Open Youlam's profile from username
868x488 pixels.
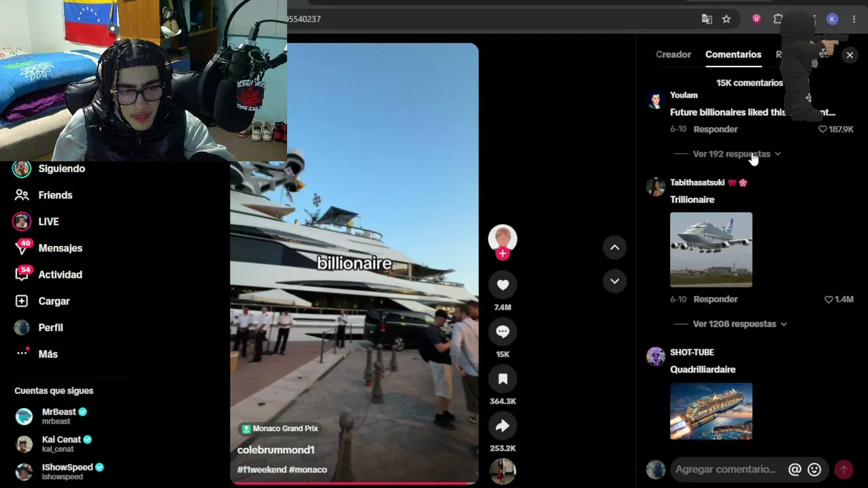pos(684,96)
